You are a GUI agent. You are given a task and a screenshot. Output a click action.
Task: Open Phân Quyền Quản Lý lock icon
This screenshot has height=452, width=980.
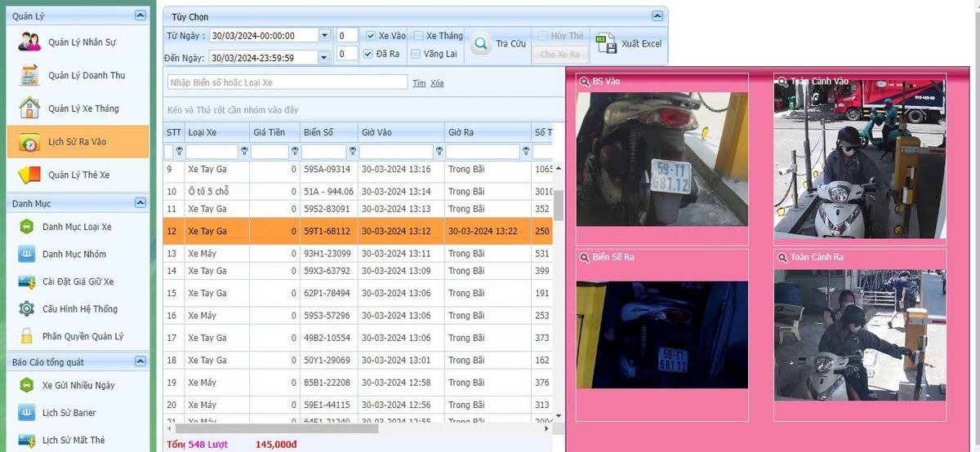click(27, 336)
